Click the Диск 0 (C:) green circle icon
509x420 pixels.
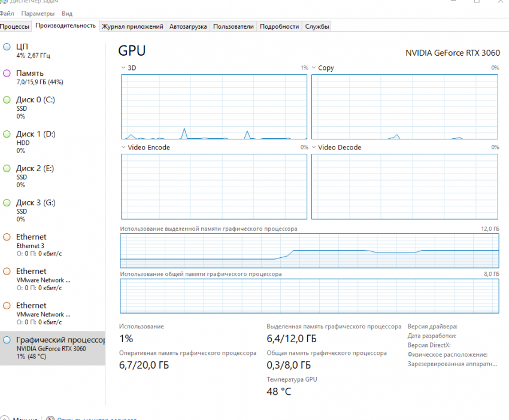coord(7,100)
